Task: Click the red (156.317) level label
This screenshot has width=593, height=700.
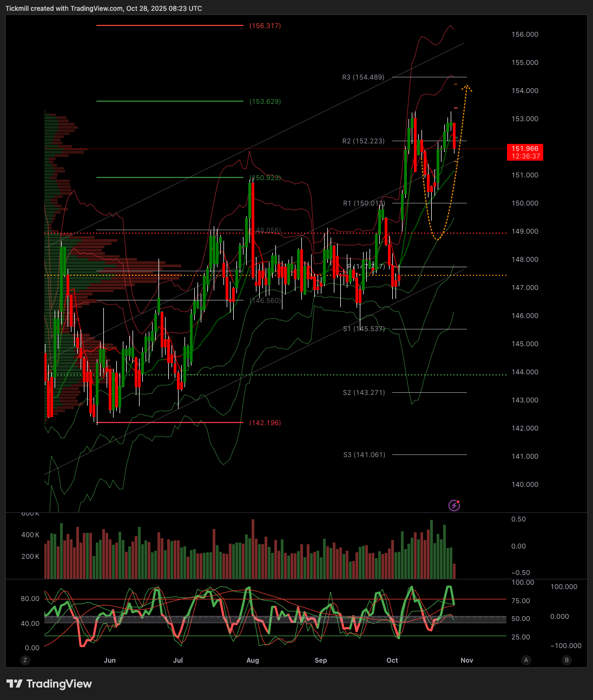Action: pos(265,26)
